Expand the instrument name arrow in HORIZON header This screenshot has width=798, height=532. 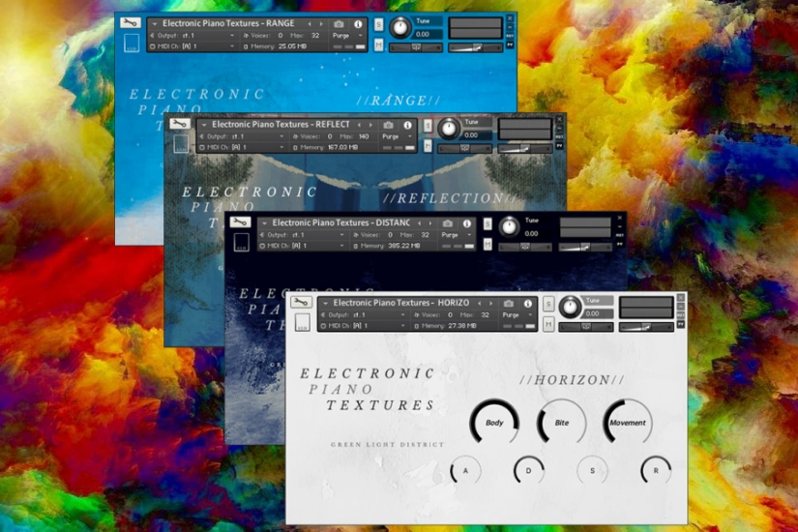coord(325,304)
